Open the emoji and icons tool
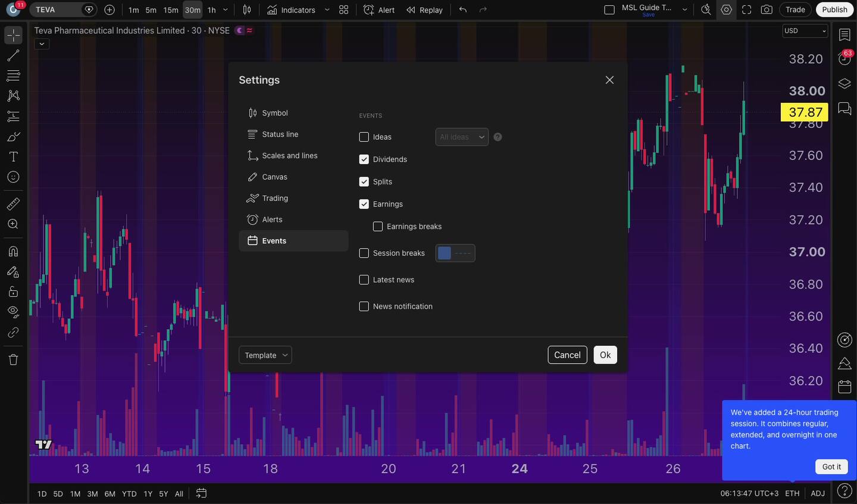857x504 pixels. 13,177
